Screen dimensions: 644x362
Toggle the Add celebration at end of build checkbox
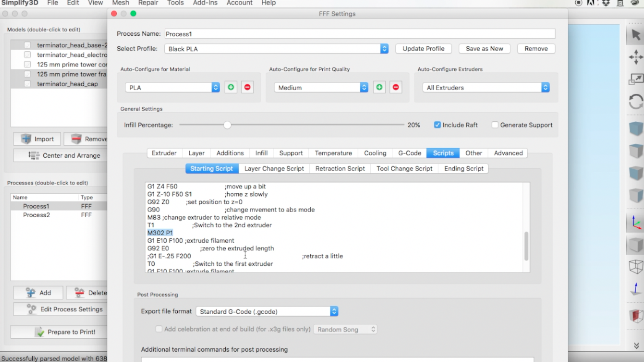click(x=159, y=329)
